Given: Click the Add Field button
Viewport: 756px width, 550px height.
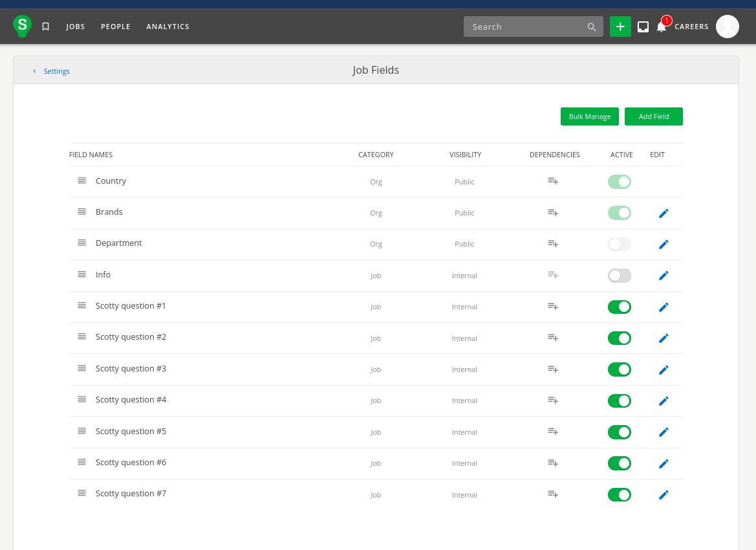Looking at the screenshot, I should (653, 116).
